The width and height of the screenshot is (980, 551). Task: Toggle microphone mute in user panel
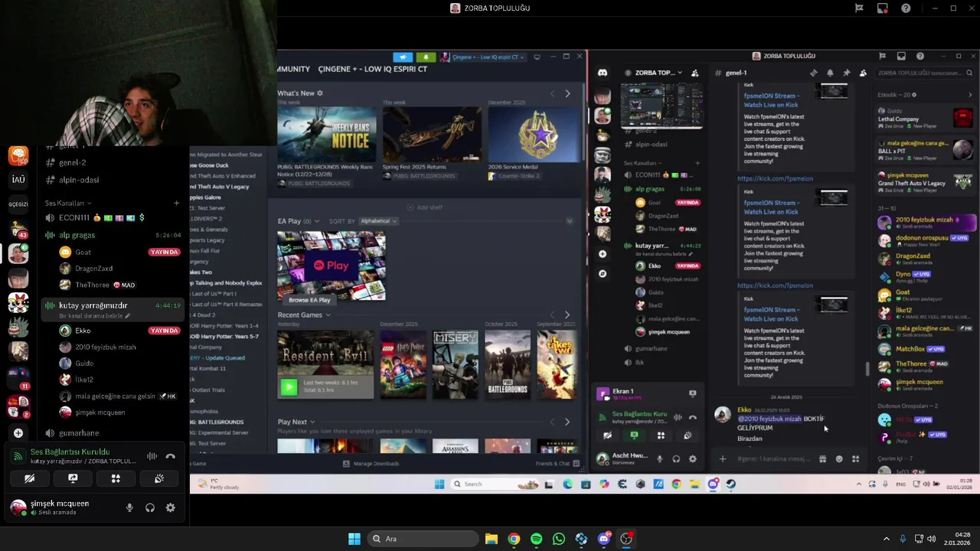(129, 507)
